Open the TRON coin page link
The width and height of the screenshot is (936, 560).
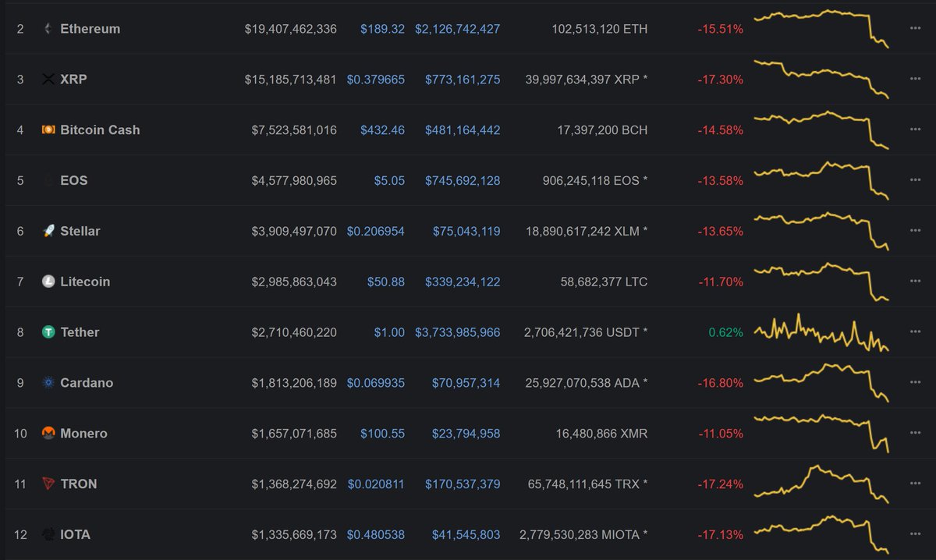pos(79,484)
